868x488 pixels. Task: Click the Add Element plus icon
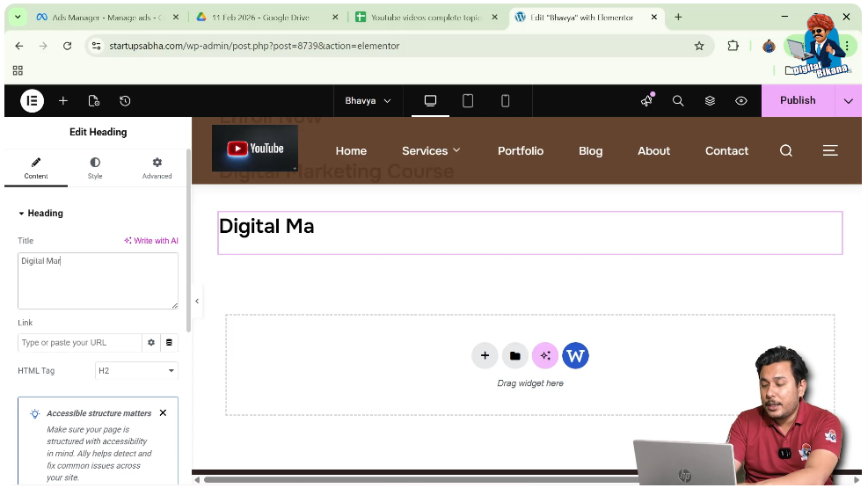[63, 101]
